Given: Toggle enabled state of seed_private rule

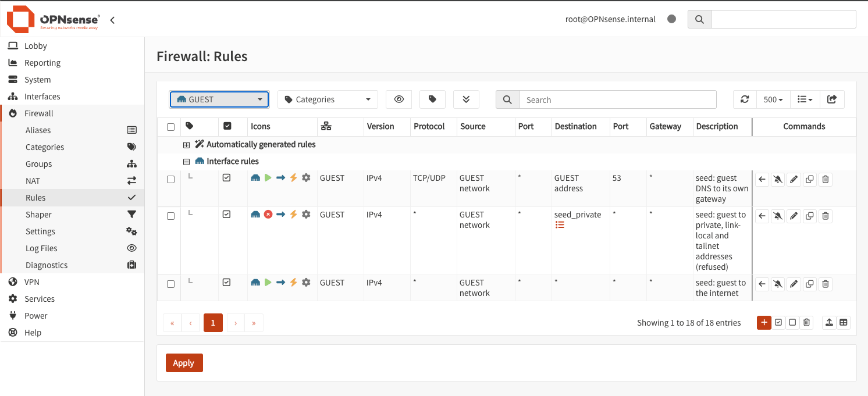Looking at the screenshot, I should tap(227, 215).
